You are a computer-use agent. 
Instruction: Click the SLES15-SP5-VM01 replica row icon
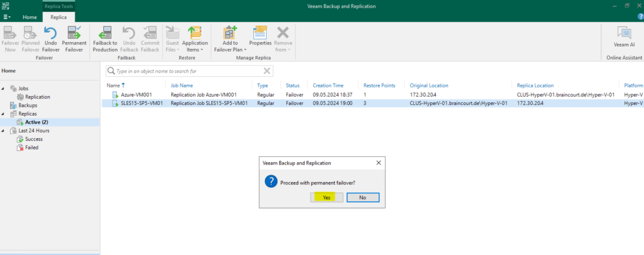tap(116, 103)
